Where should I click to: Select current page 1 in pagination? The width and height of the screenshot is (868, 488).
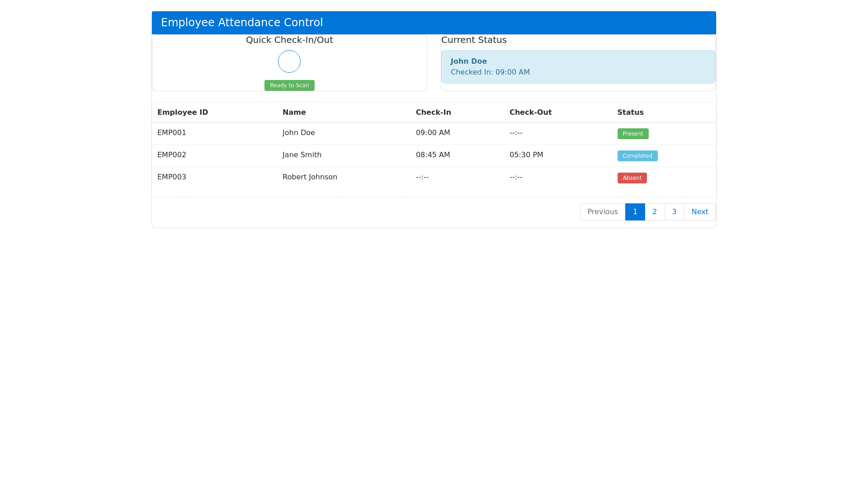635,212
